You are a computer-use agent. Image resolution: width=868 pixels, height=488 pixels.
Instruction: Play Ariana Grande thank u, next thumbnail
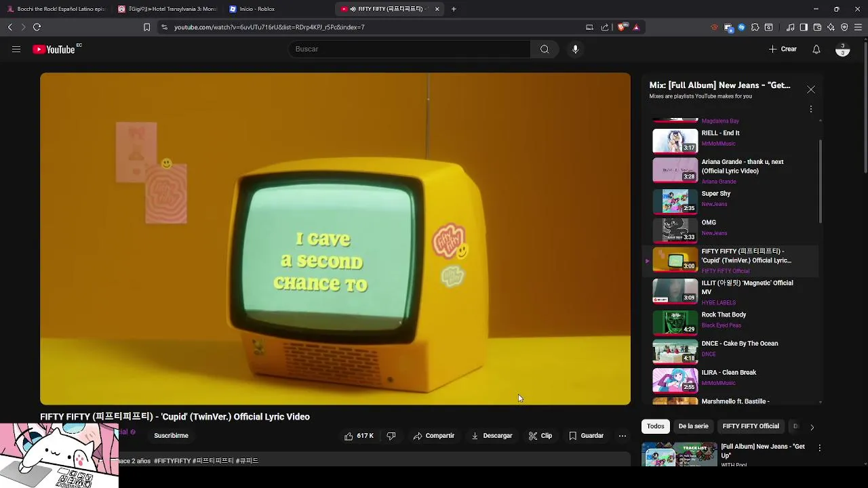[x=675, y=170]
